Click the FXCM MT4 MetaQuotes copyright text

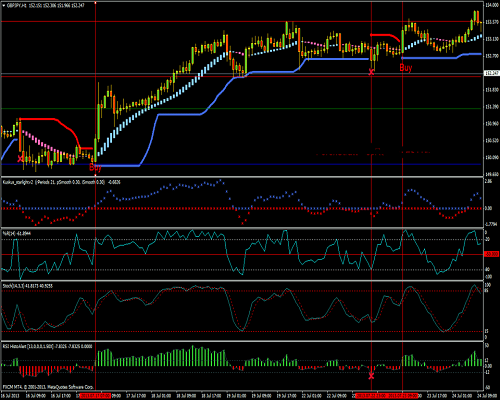point(48,387)
